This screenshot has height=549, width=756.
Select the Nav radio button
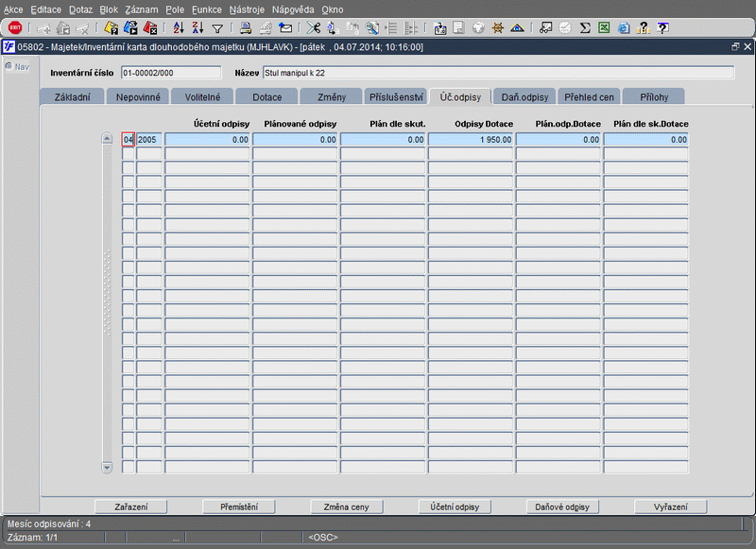(9, 66)
